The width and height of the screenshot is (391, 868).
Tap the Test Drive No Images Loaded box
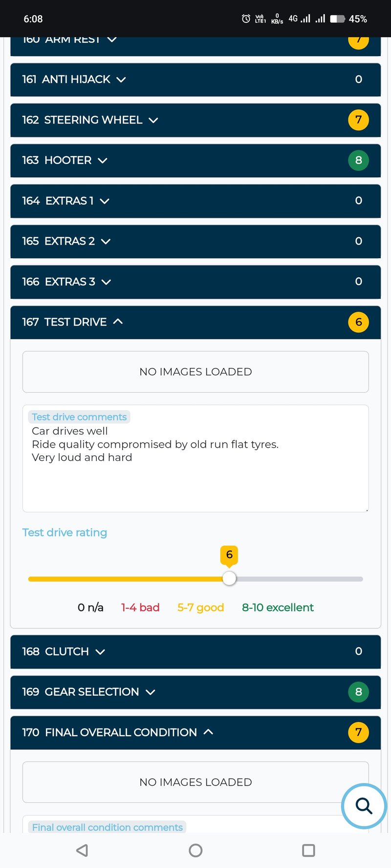[195, 372]
